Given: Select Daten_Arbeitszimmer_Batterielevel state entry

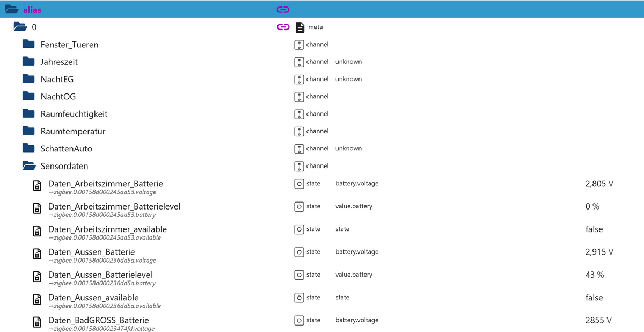Looking at the screenshot, I should [x=114, y=207].
